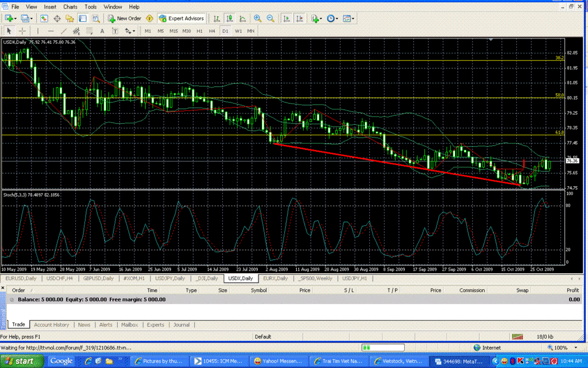Open the Tools menu

pos(90,7)
